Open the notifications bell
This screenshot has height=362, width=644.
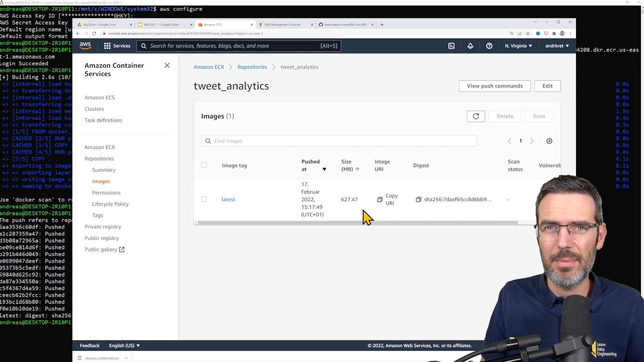coord(470,46)
